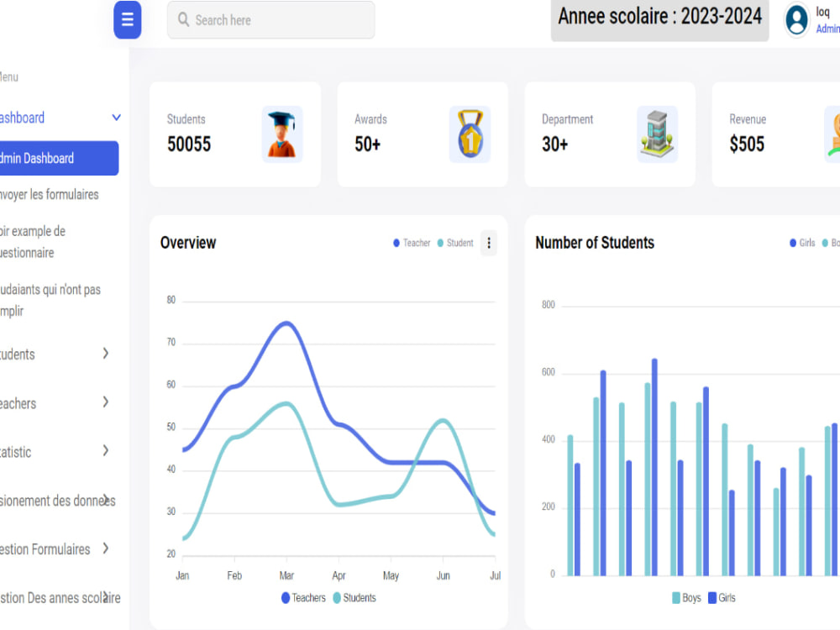
Task: Toggle the hamburger sidebar menu button
Action: click(x=128, y=20)
